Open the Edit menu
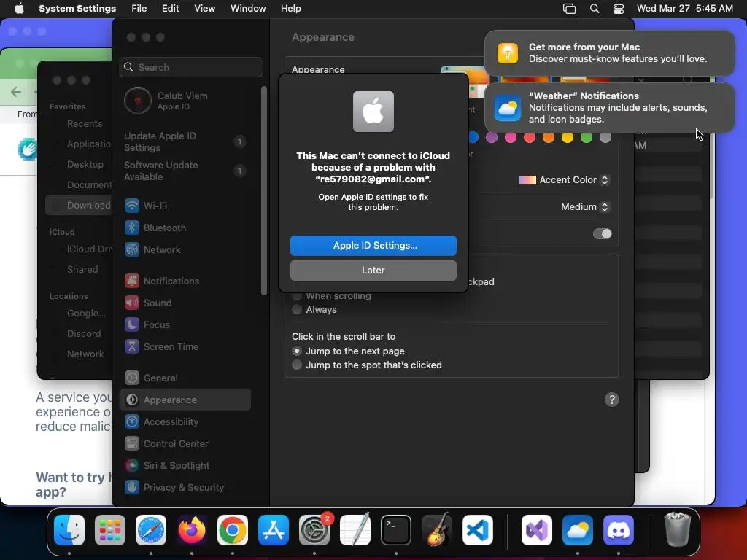 pos(170,9)
